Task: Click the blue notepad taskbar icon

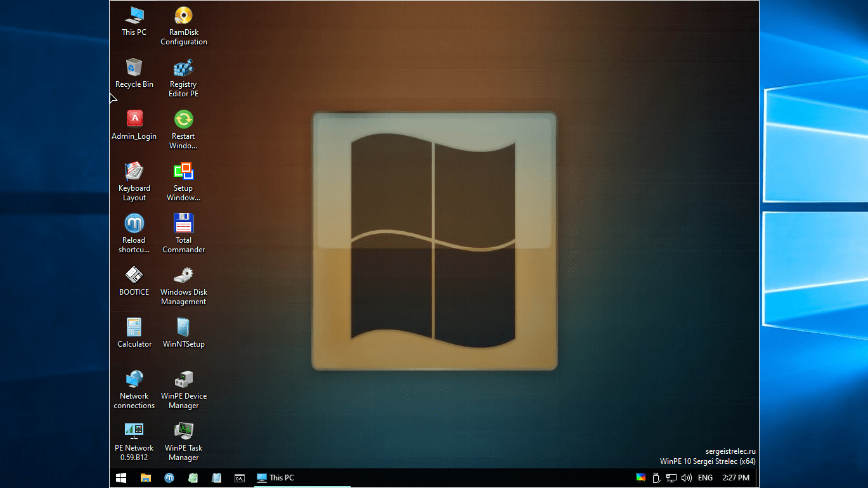Action: point(216,478)
